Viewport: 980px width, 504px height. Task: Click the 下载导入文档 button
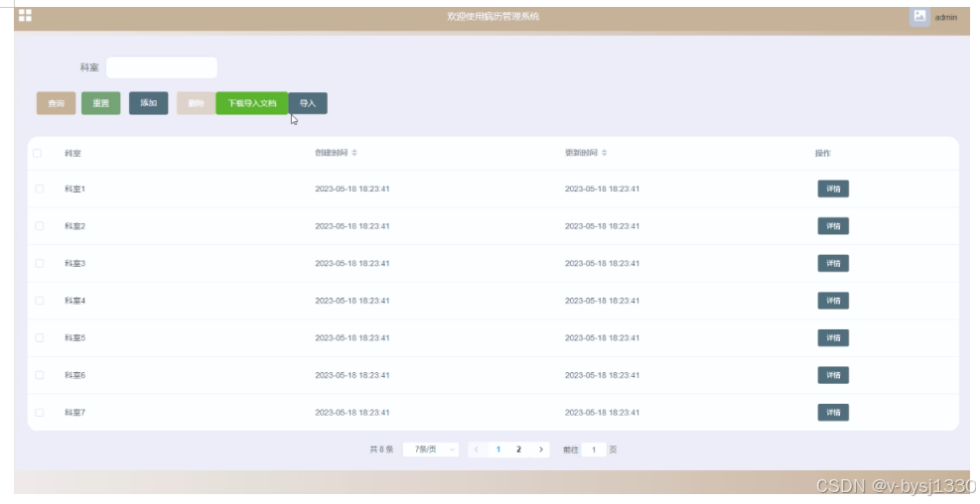(252, 103)
